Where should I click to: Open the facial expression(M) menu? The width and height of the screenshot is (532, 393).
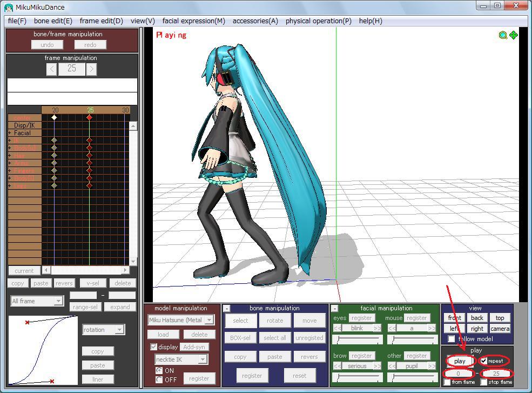click(x=193, y=21)
